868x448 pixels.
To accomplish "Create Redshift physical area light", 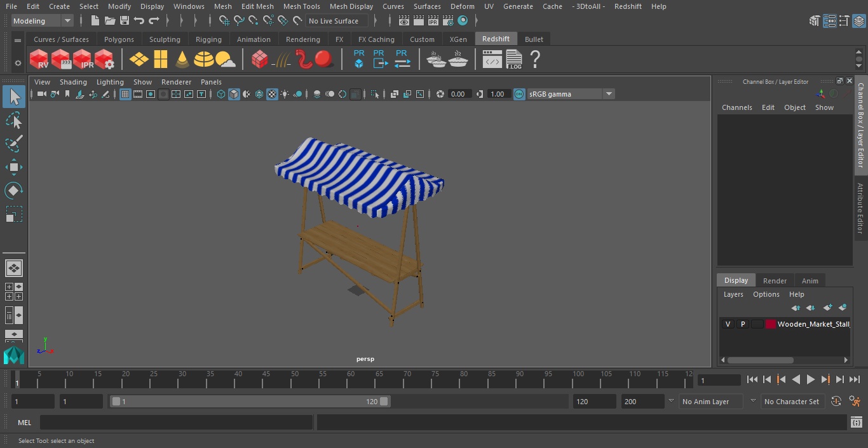I will point(139,60).
